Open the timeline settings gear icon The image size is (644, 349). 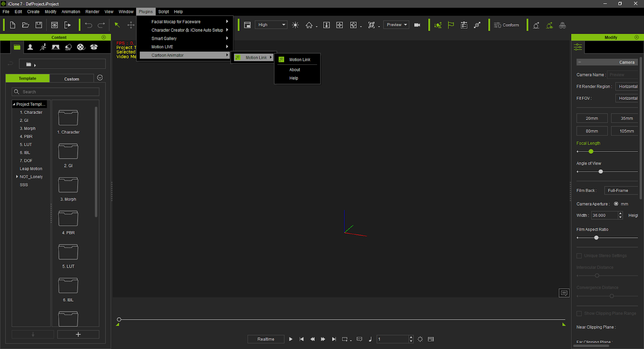pos(420,339)
